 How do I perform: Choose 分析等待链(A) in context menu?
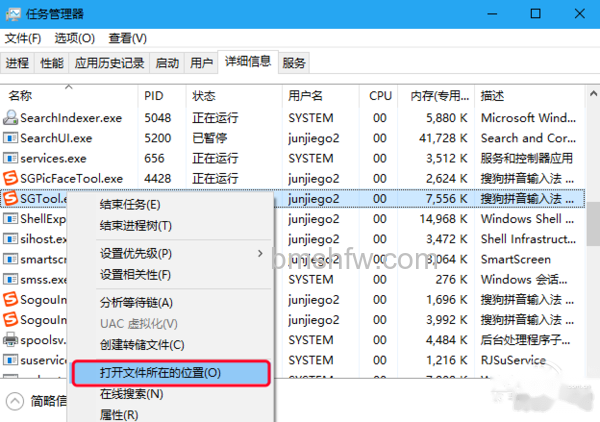pyautogui.click(x=170, y=303)
